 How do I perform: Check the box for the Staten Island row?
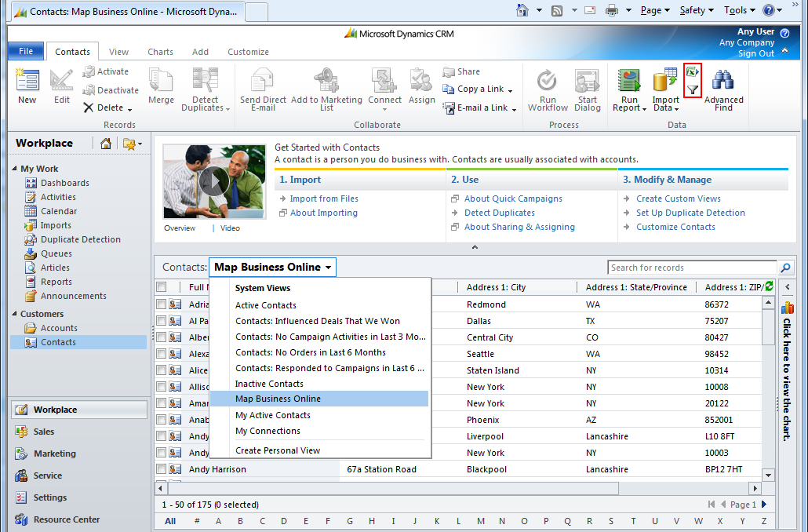click(162, 370)
